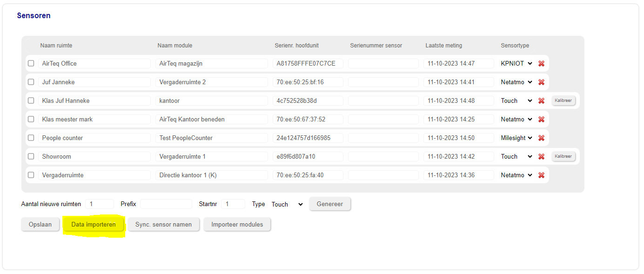This screenshot has height=274, width=644.
Task: Expand Klas meester mark's Netatmo dropdown
Action: point(517,119)
